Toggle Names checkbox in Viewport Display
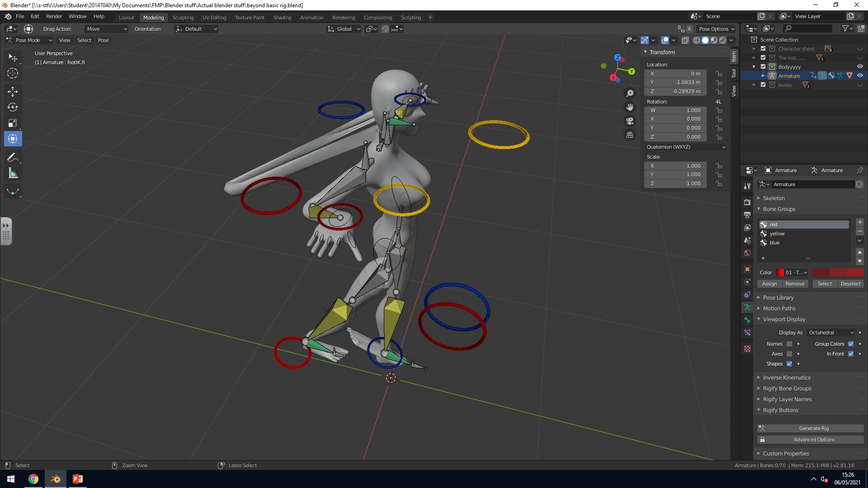 click(x=789, y=344)
